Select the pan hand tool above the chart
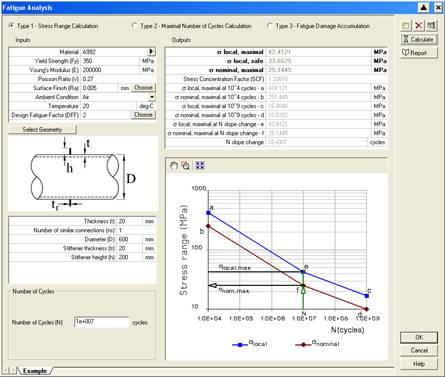The width and height of the screenshot is (445, 377). [x=174, y=166]
